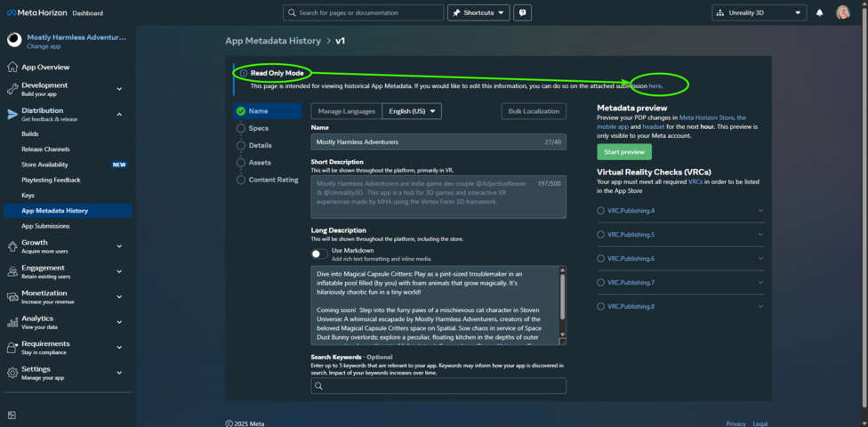
Task: Click the 'here' link to attached submission
Action: click(655, 86)
